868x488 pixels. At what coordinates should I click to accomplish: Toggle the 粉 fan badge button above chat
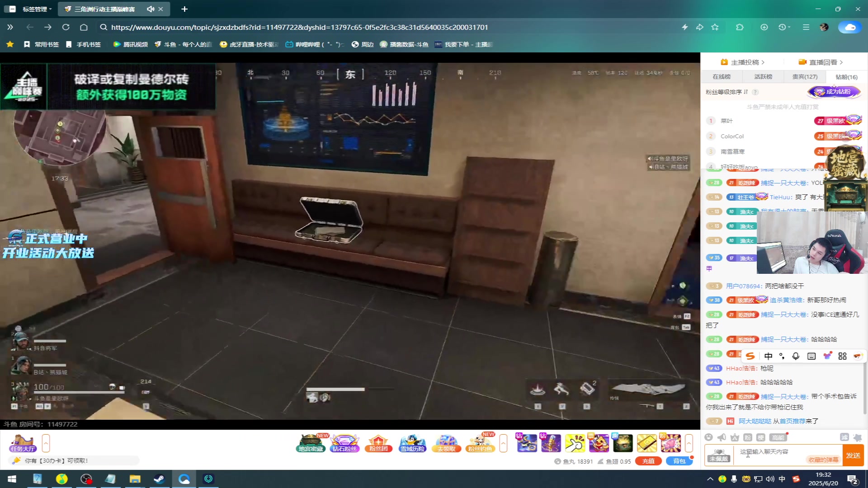click(748, 437)
